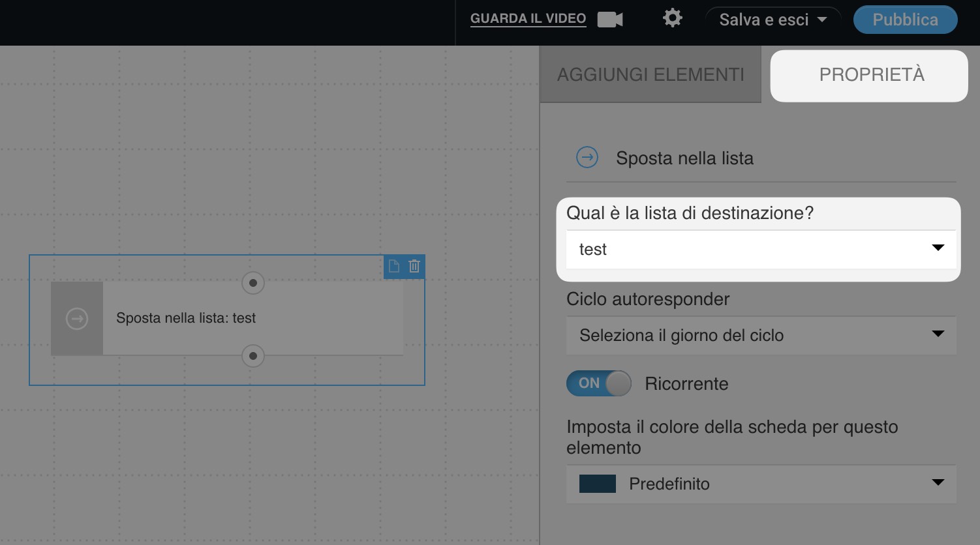Switch to the PROPRIETÀ tab

point(869,76)
